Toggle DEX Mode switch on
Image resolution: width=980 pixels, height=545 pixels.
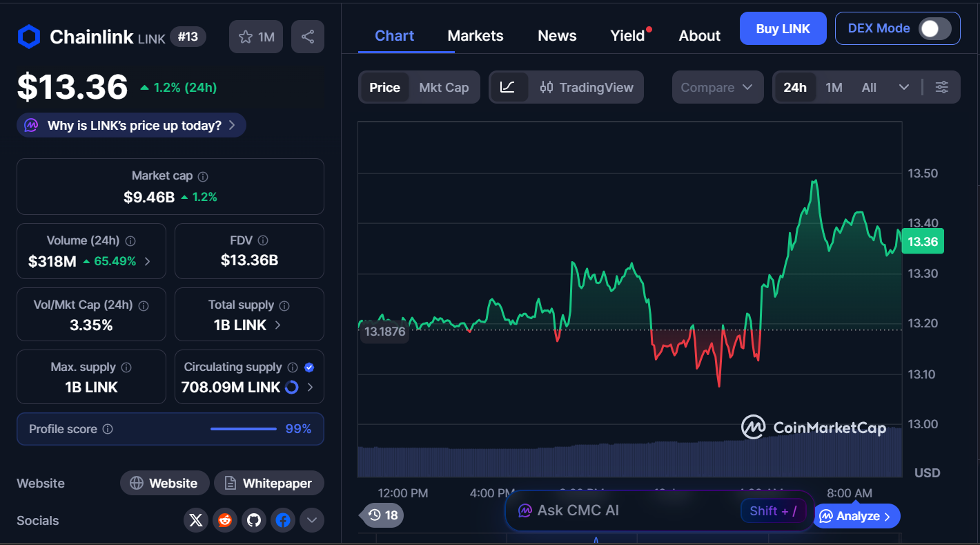(935, 28)
